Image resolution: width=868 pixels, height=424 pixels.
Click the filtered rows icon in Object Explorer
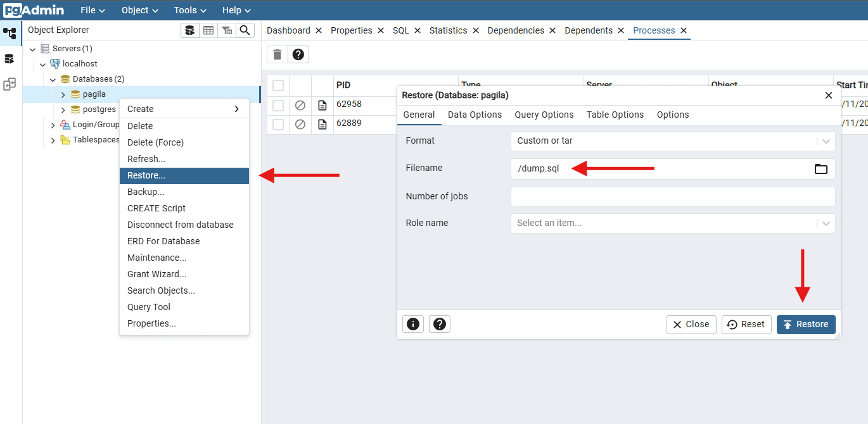coord(226,30)
